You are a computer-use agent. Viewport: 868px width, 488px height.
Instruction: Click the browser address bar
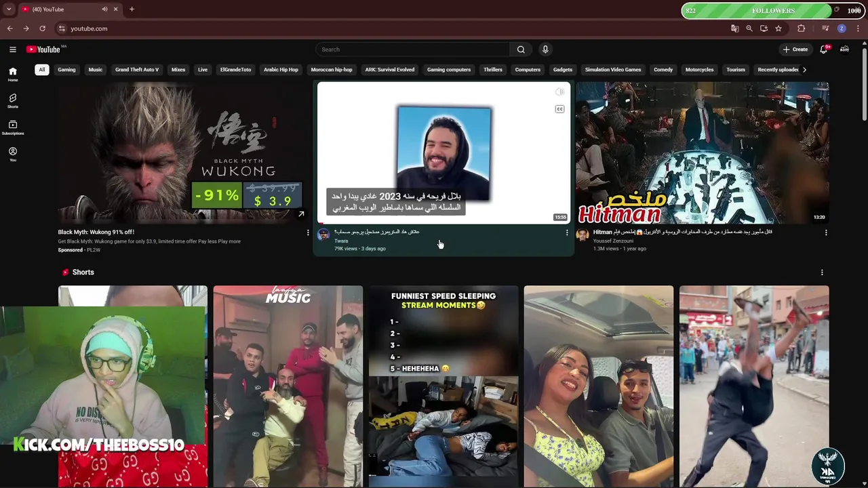point(390,28)
